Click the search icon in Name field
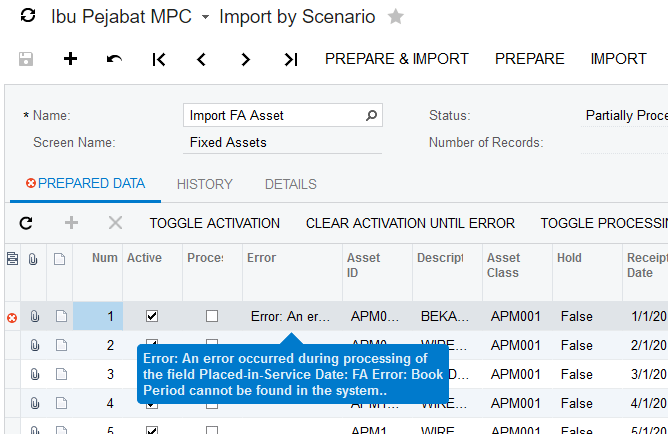Screen dimensions: 668x434 [372, 116]
